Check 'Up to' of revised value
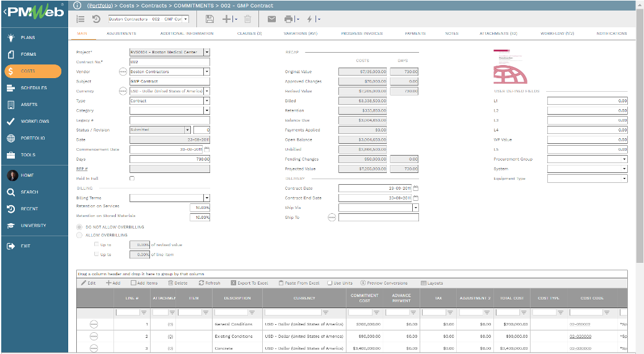Viewport: 644px width, 354px height. coord(97,244)
